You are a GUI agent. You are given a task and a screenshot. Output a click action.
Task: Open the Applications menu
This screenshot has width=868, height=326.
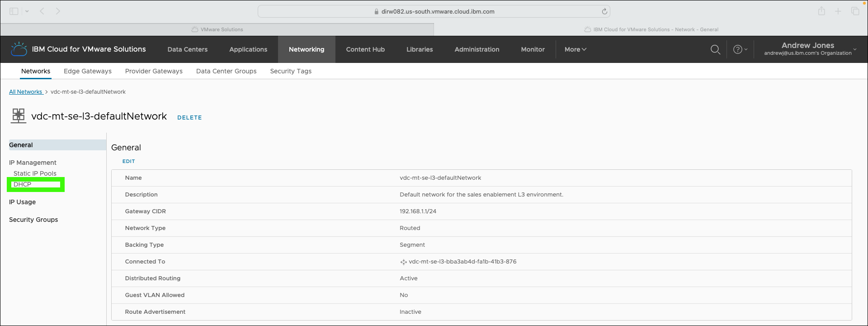(248, 49)
